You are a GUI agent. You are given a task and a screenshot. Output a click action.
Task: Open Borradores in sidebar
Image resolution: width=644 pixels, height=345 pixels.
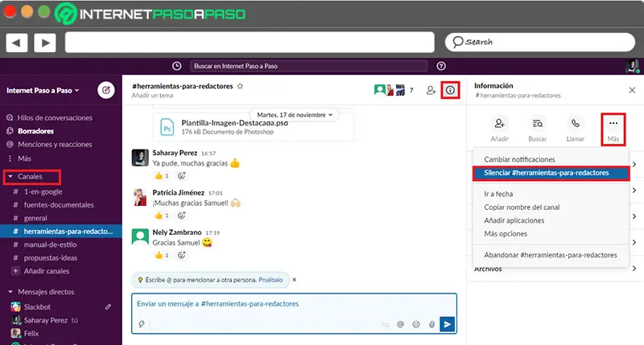pos(35,131)
